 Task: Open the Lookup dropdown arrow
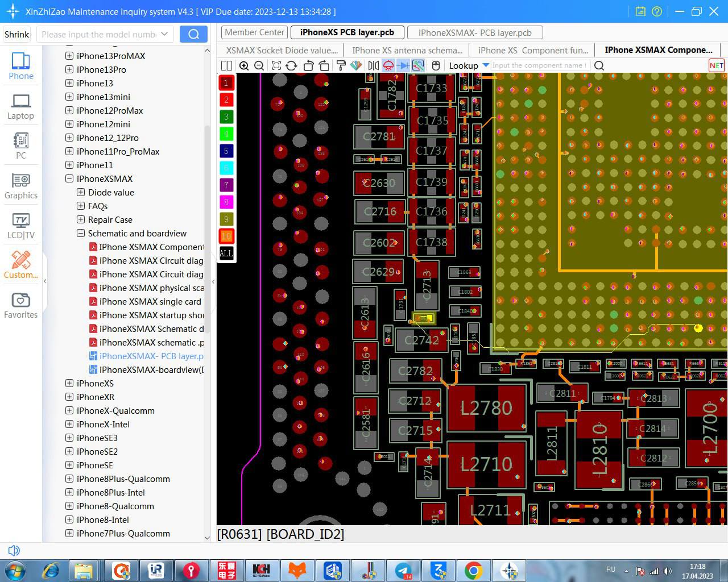486,65
